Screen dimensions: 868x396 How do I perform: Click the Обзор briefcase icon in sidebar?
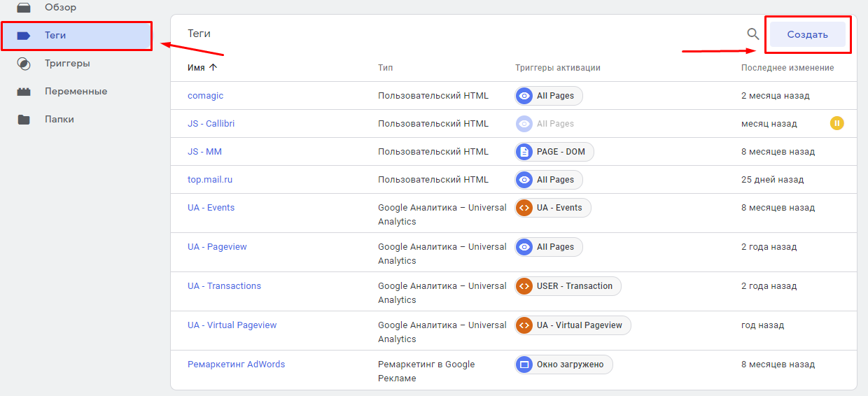click(24, 7)
